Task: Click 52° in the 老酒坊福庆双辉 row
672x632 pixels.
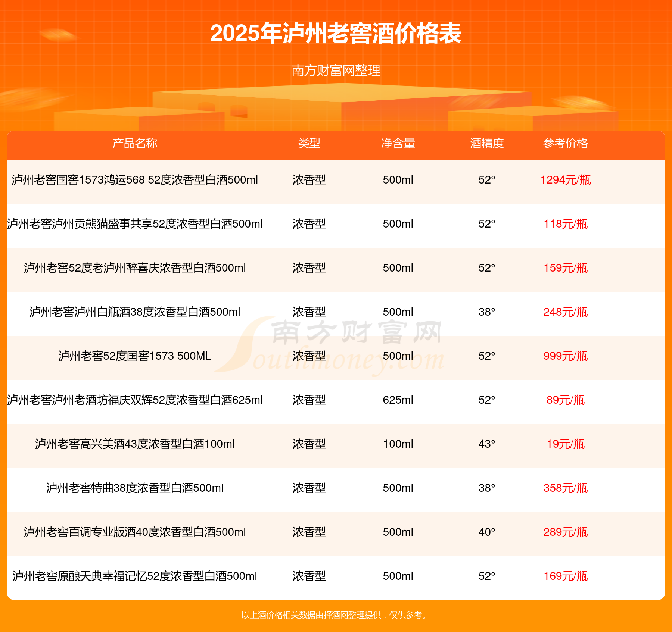Action: tap(487, 400)
